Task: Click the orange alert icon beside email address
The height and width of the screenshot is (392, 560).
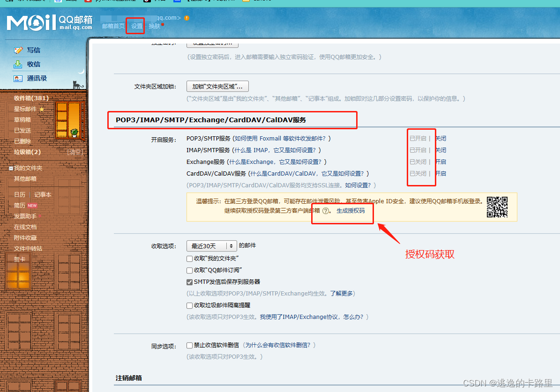Action: tap(187, 18)
